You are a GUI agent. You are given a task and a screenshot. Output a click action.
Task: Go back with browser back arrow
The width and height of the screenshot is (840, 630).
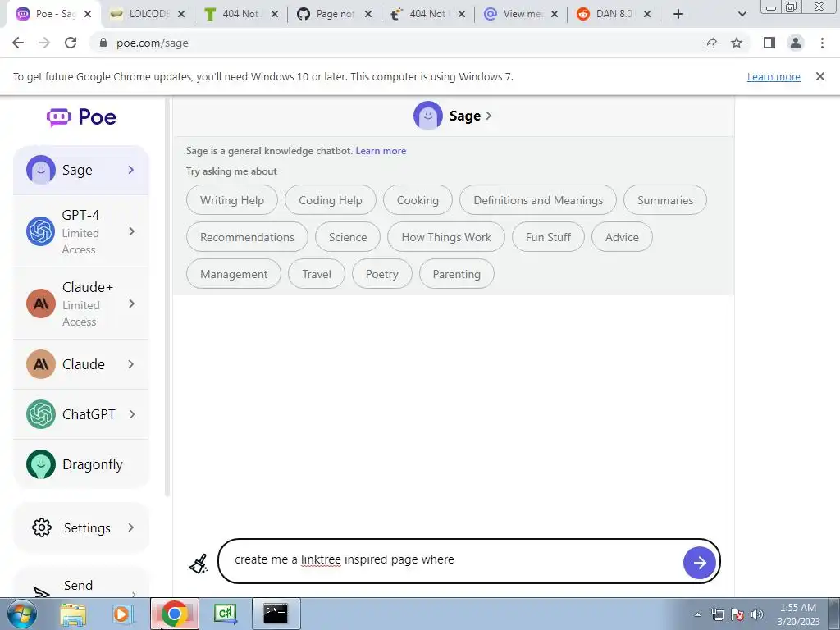point(18,43)
